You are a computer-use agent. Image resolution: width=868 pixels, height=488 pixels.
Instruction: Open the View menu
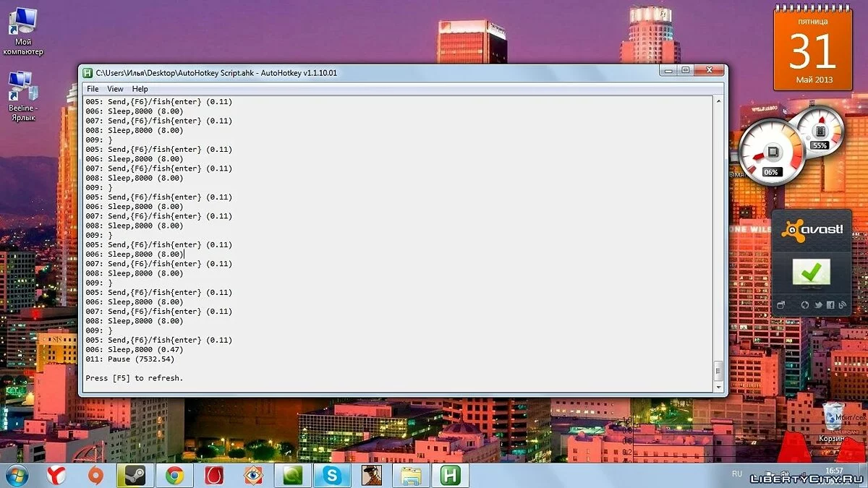115,89
